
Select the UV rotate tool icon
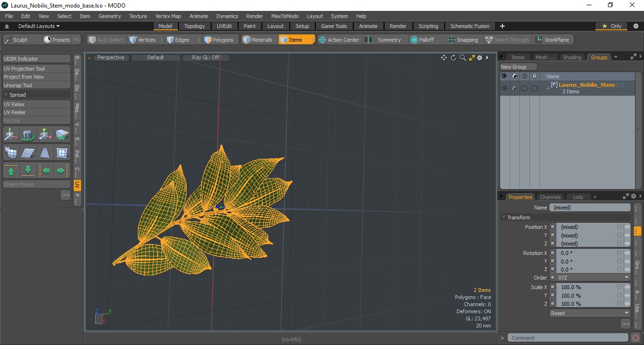(28, 135)
